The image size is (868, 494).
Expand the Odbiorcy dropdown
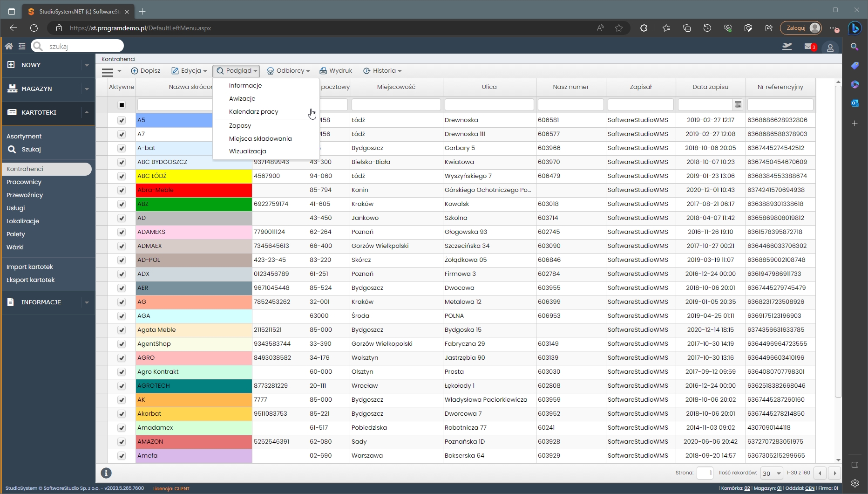(288, 71)
